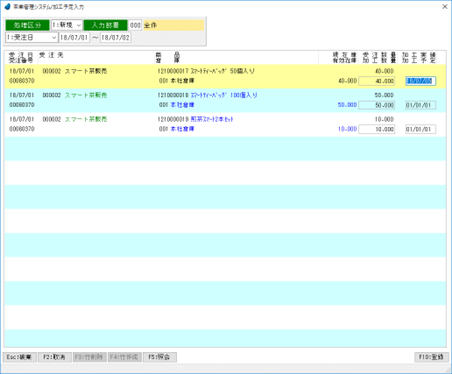The image size is (452, 374).
Task: Click stock value 40.000 left of first quantity field
Action: [x=347, y=81]
